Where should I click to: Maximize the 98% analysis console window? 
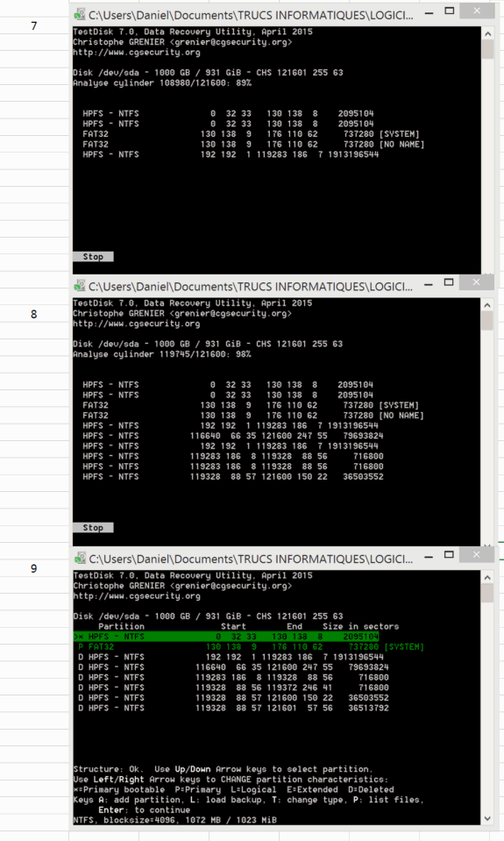click(450, 282)
